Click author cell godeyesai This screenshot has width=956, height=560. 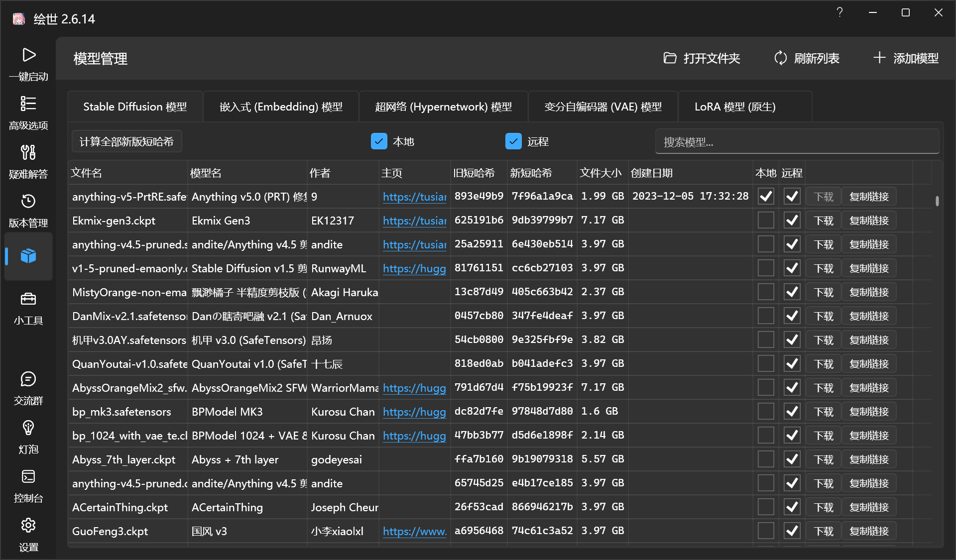click(x=337, y=459)
